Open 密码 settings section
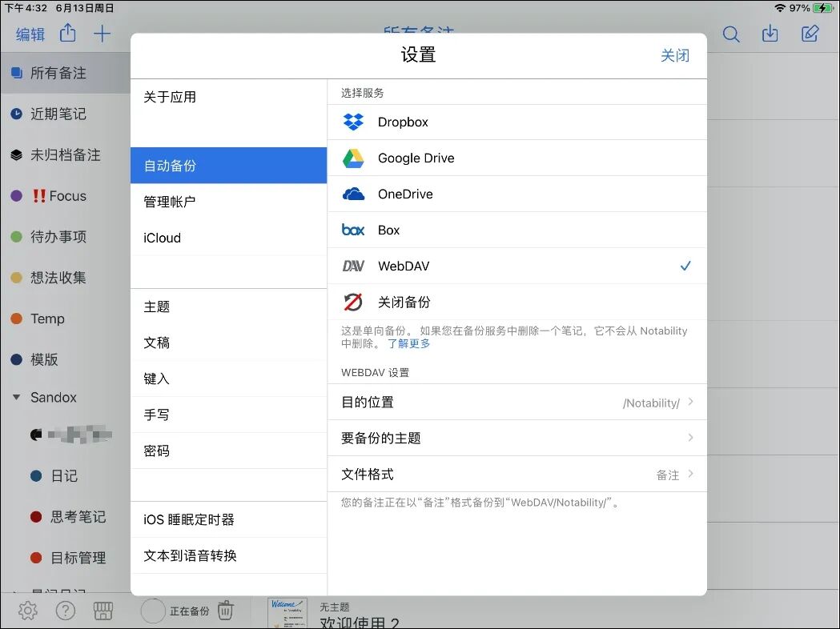Viewport: 840px width, 629px height. 229,451
